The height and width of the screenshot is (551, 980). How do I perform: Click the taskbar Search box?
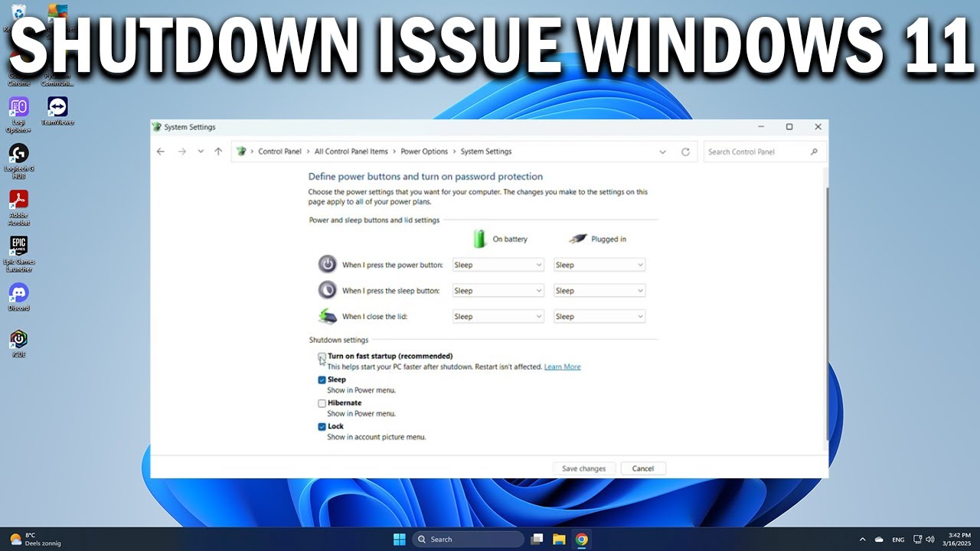469,540
